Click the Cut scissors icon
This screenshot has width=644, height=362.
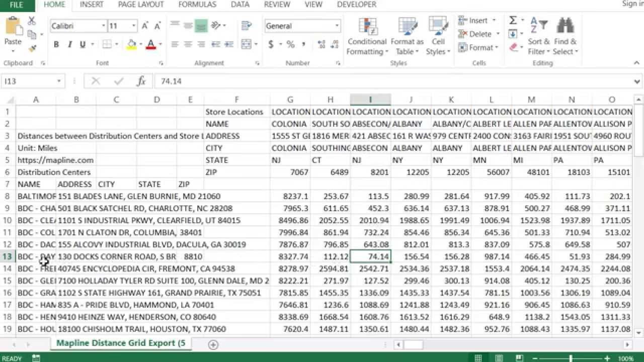(32, 21)
